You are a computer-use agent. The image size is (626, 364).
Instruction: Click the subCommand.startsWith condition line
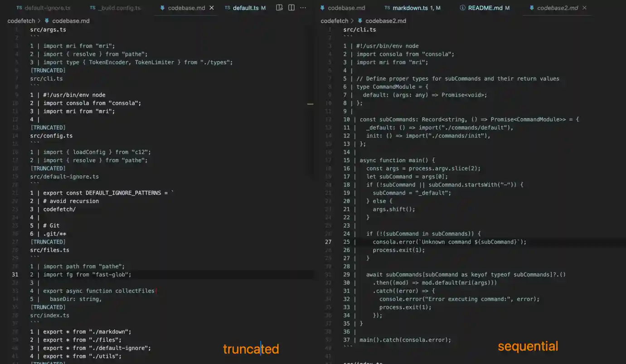click(x=433, y=185)
